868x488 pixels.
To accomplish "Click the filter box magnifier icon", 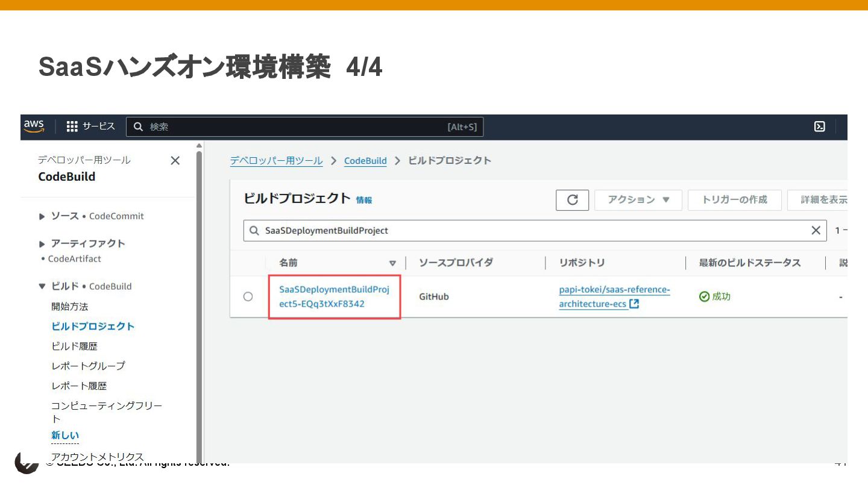I will point(254,230).
